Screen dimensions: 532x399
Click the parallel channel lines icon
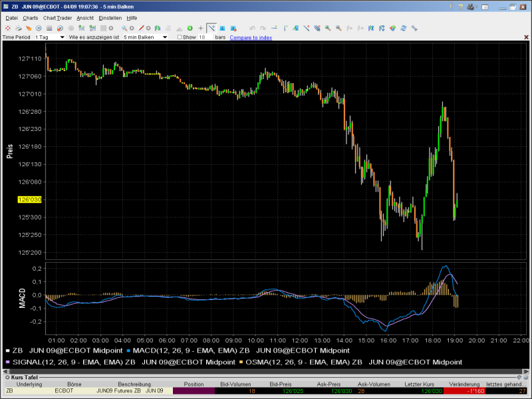pyautogui.click(x=317, y=28)
